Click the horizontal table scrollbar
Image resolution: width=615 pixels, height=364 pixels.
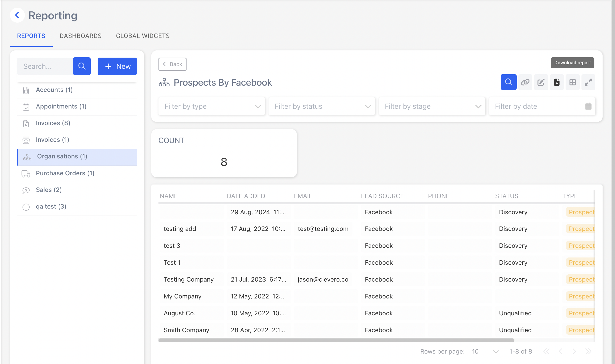(x=336, y=340)
